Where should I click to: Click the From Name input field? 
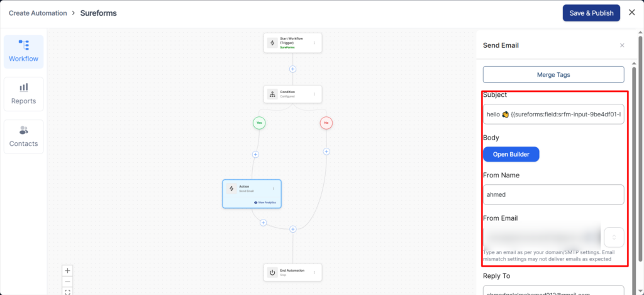553,194
